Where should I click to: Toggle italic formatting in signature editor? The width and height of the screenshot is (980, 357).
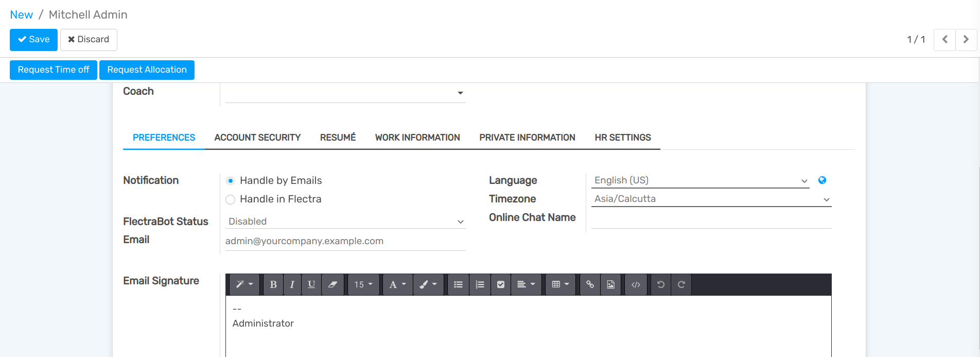[x=292, y=284]
